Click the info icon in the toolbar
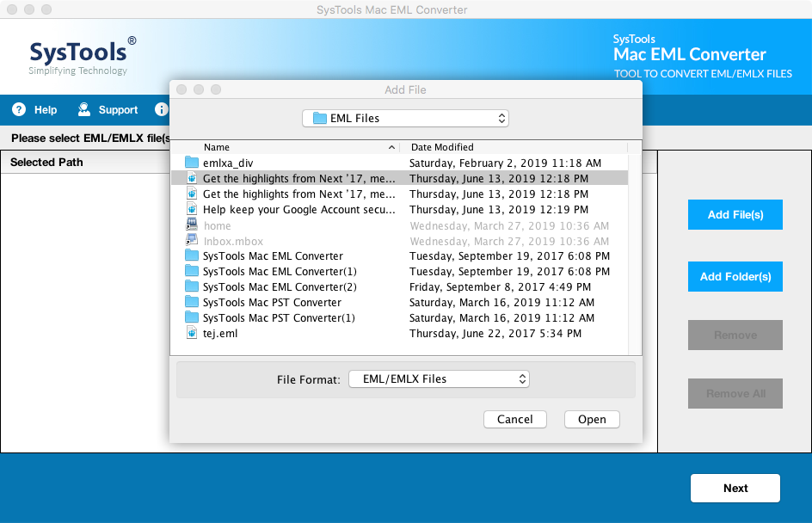 pos(161,109)
